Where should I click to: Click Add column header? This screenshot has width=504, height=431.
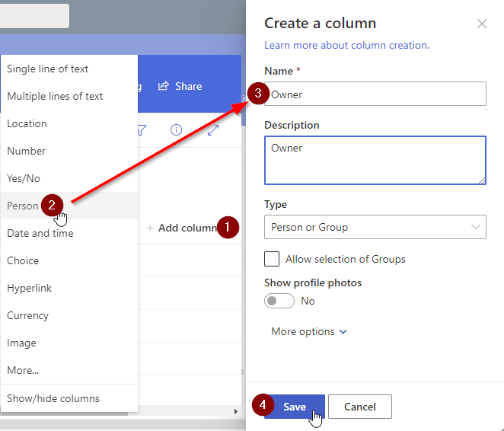point(183,228)
